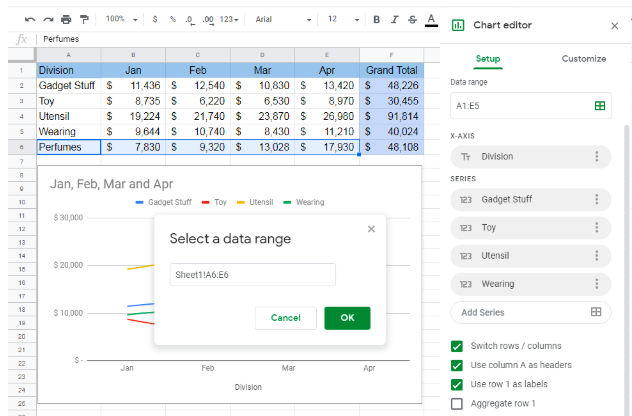
Task: Select the Division X-axis chip
Action: click(x=530, y=156)
